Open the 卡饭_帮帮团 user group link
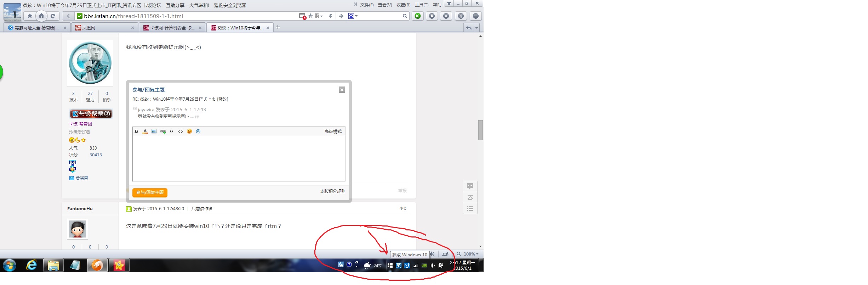This screenshot has height=285, width=868. [81, 124]
